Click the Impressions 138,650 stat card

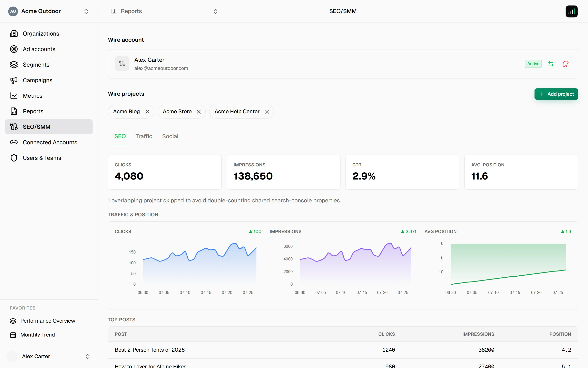[x=284, y=172]
